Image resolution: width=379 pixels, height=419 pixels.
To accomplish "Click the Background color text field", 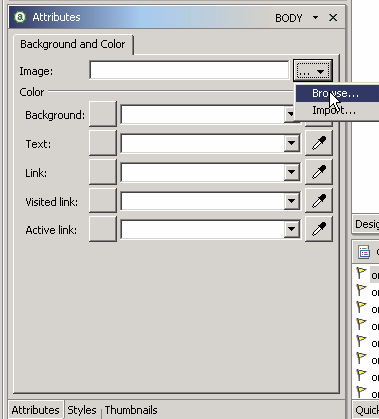I will 202,115.
